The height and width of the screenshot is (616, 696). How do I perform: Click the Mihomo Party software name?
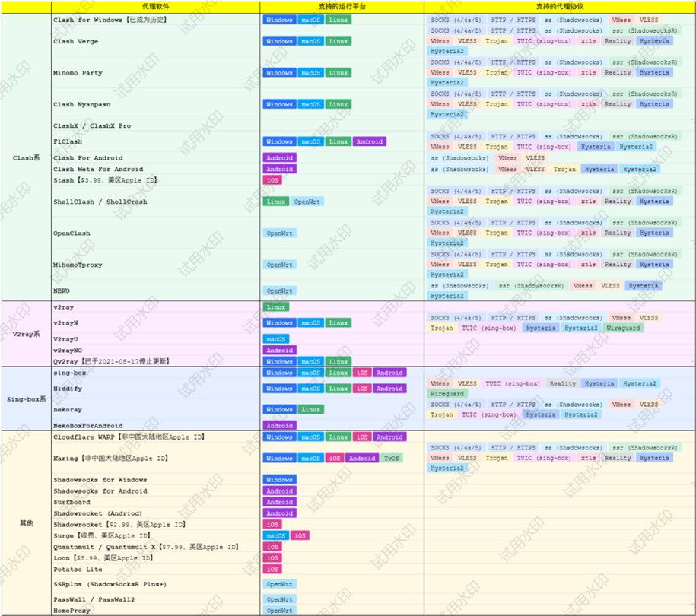[x=78, y=73]
